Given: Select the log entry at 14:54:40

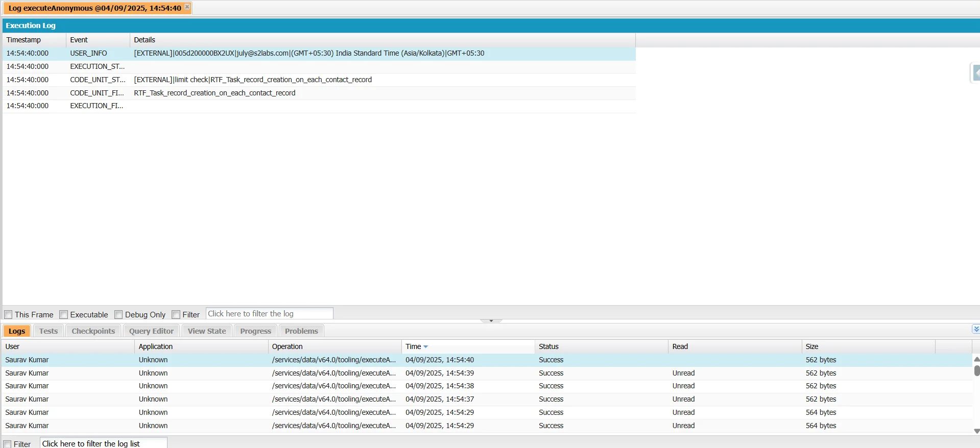Looking at the screenshot, I should (x=487, y=360).
